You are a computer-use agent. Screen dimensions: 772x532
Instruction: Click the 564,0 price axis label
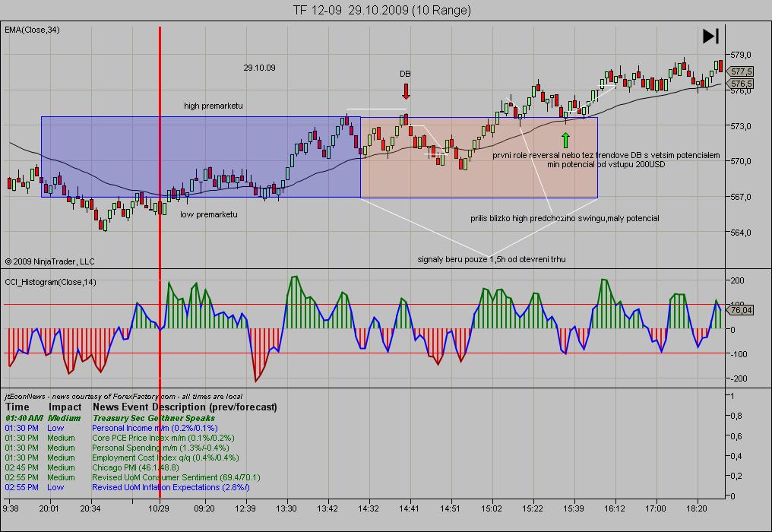point(742,233)
